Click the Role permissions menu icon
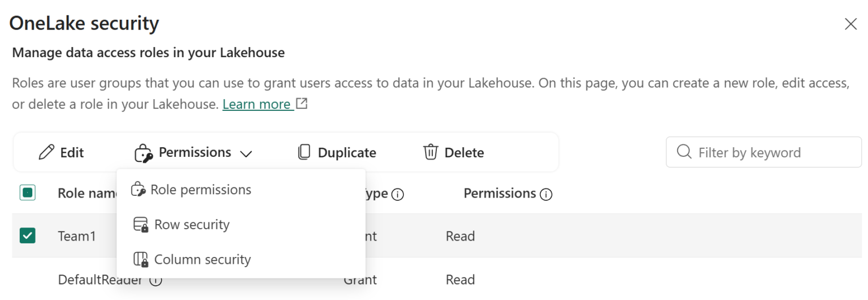This screenshot has height=300, width=868. pyautogui.click(x=138, y=190)
